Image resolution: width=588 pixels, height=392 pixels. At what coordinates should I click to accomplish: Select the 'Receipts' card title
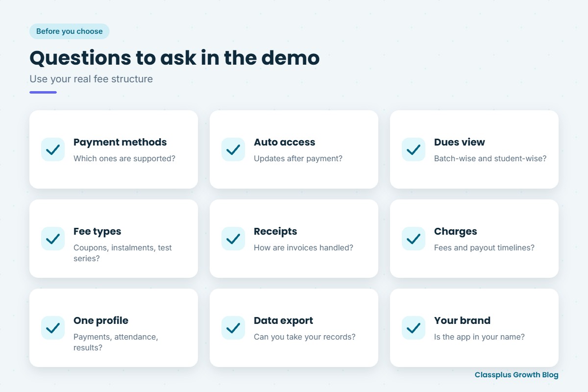pyautogui.click(x=275, y=231)
